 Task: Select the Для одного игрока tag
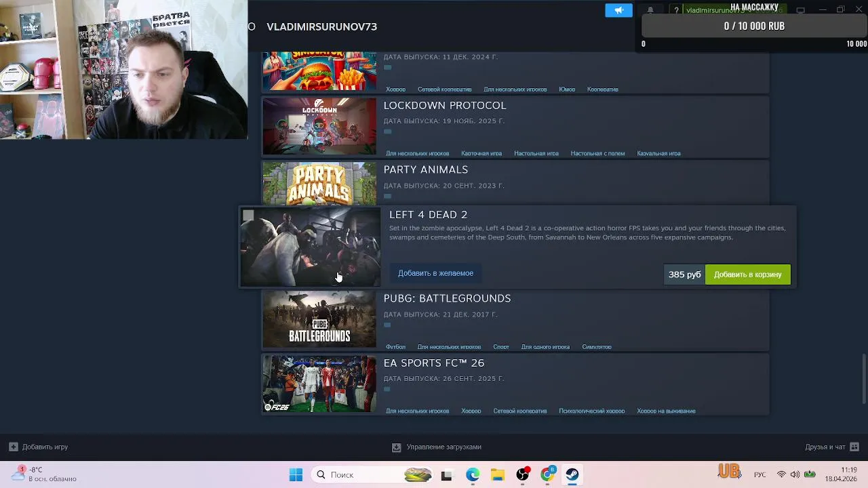(545, 347)
